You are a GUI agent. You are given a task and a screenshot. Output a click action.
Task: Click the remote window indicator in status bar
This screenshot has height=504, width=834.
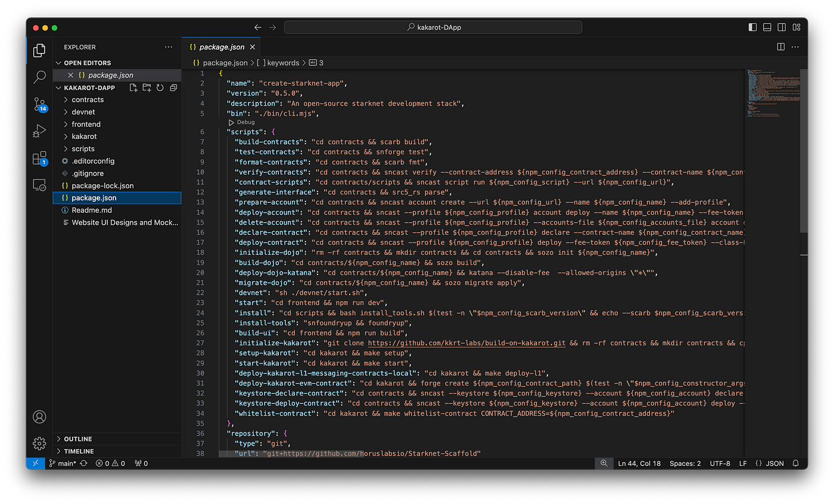point(35,463)
